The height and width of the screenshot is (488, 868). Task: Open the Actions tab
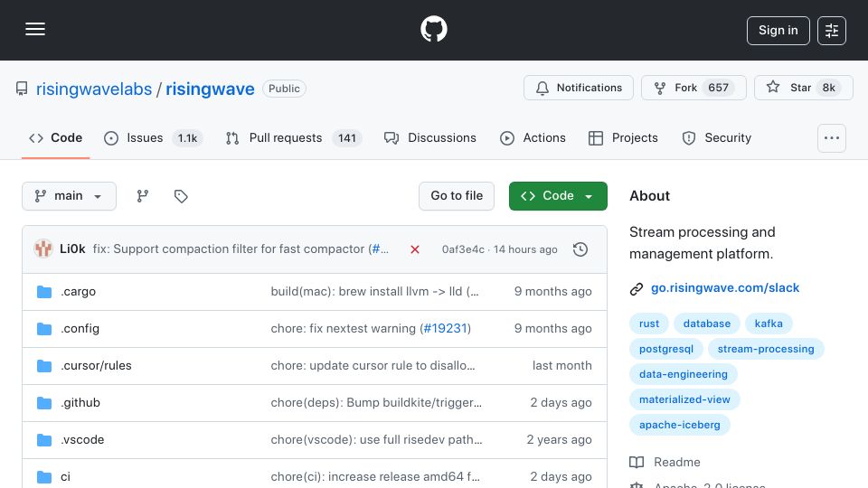533,137
